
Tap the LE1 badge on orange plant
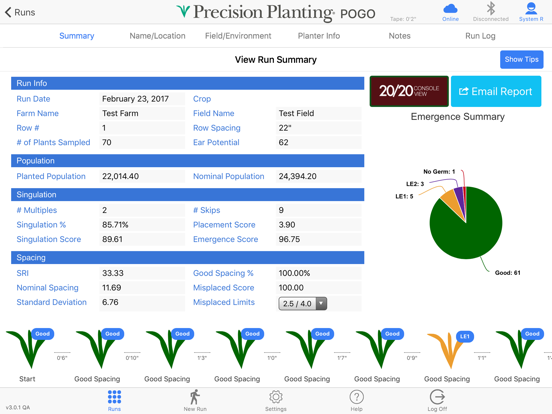(x=465, y=337)
